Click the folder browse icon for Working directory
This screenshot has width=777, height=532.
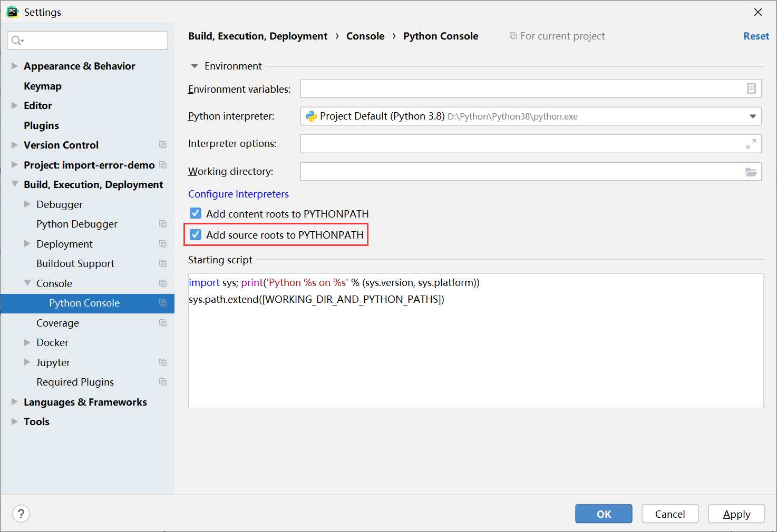(x=751, y=172)
